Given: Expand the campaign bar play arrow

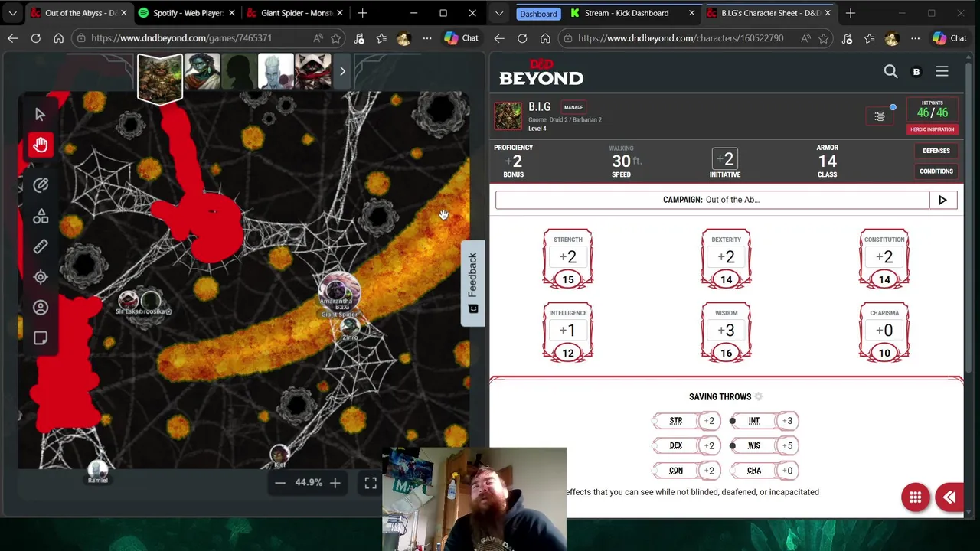Looking at the screenshot, I should point(942,200).
